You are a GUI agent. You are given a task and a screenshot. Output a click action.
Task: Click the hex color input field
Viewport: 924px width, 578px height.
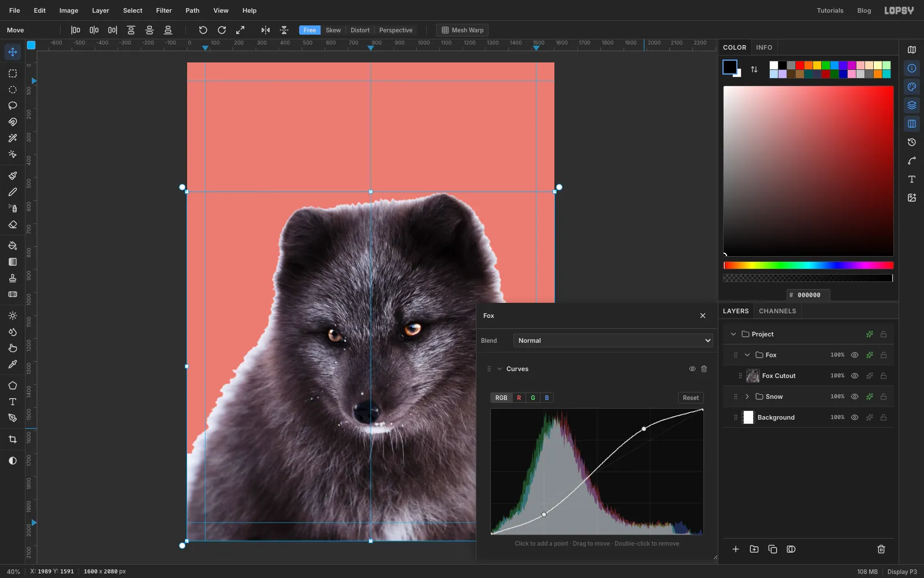pos(808,295)
